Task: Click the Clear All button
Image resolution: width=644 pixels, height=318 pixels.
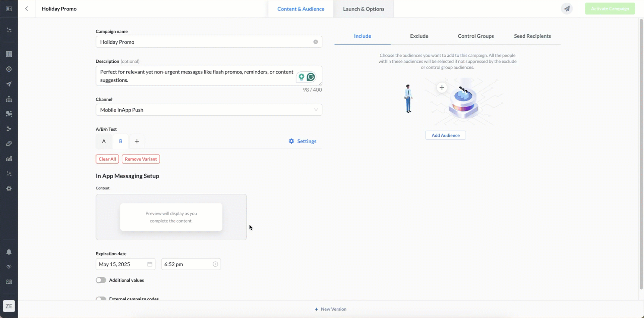Action: click(x=107, y=159)
